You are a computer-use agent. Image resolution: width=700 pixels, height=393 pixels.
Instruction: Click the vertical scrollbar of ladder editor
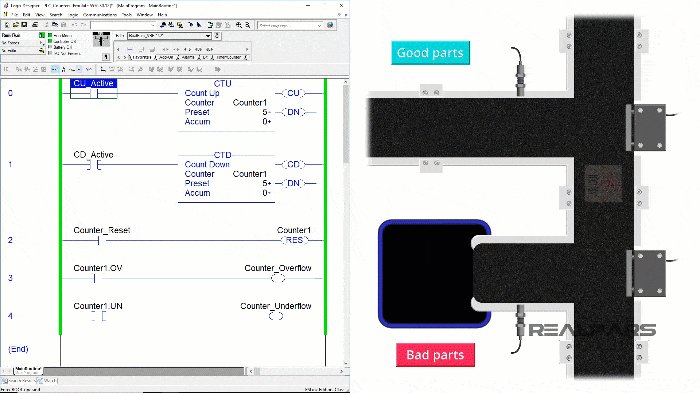click(x=346, y=222)
